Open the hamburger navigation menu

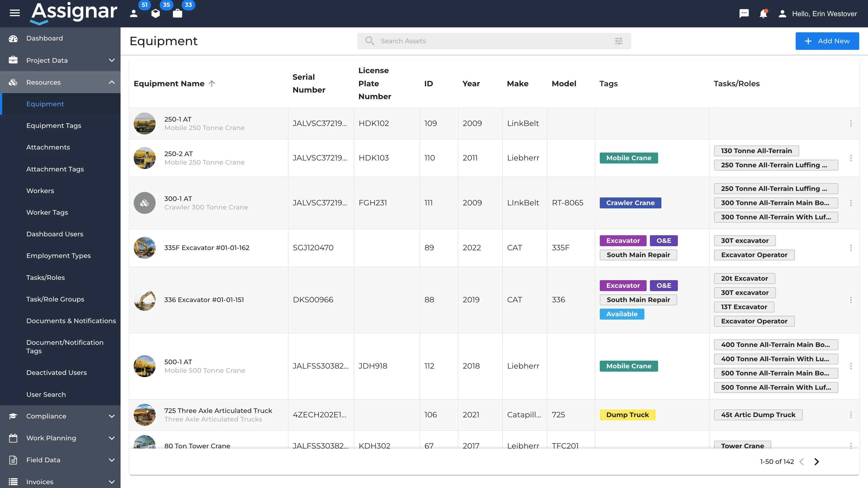click(x=15, y=13)
